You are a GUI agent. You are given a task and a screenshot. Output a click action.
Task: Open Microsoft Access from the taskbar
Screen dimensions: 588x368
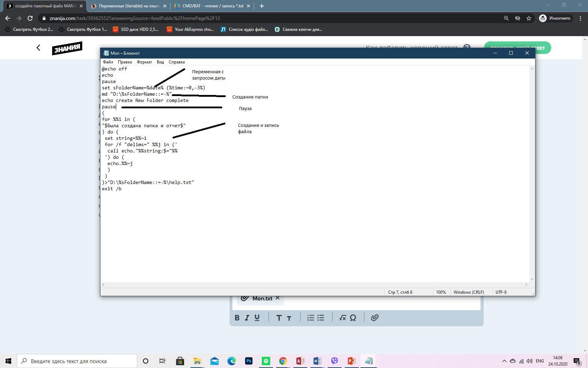click(300, 361)
